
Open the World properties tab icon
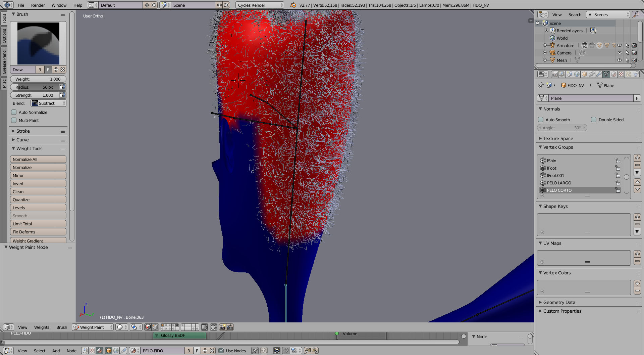577,74
